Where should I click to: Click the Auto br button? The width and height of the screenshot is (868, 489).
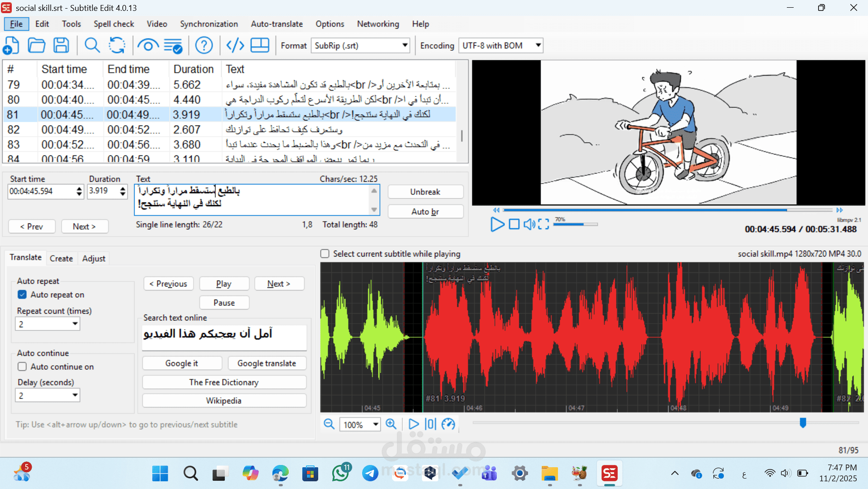425,212
